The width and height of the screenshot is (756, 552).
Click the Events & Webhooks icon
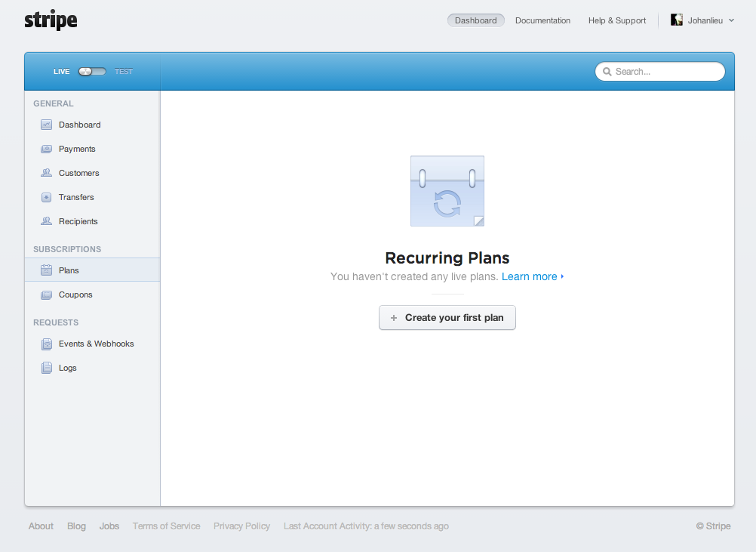click(x=46, y=344)
